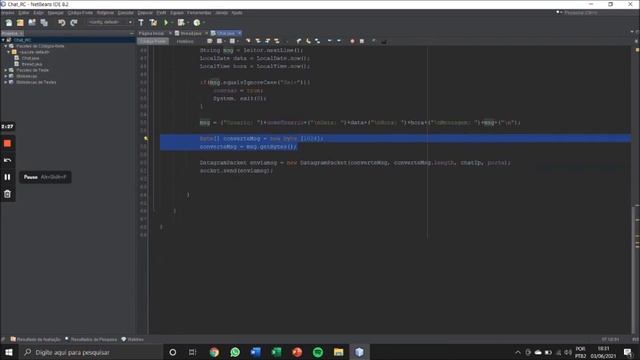Clean and build project icon

tap(153, 22)
